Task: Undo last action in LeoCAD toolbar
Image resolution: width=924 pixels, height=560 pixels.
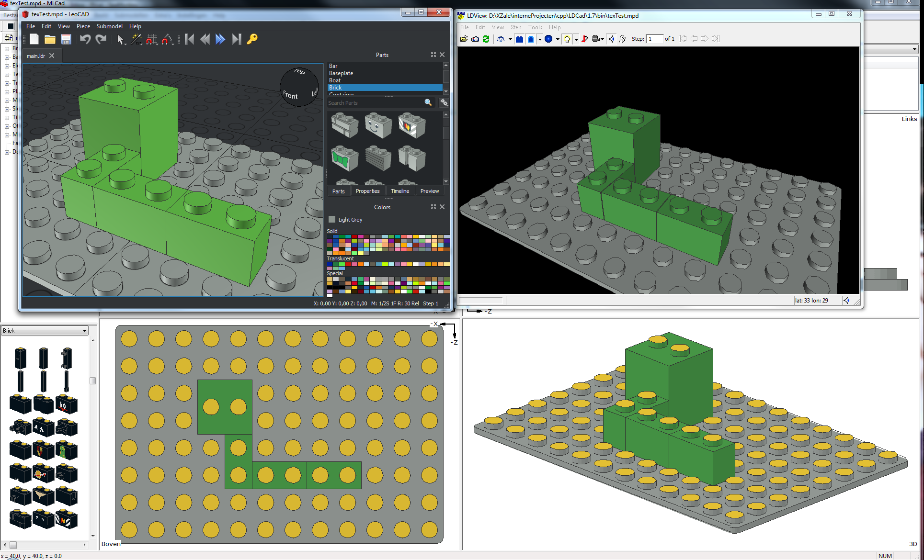Action: pyautogui.click(x=85, y=39)
